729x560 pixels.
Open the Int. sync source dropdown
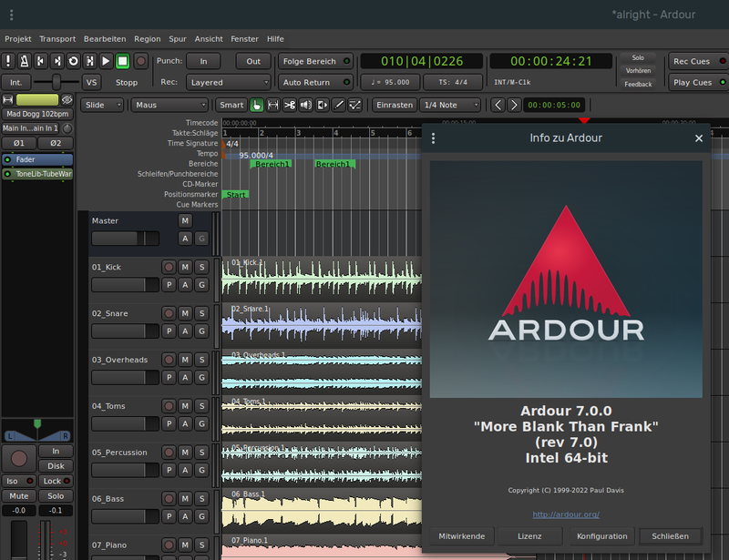[16, 82]
